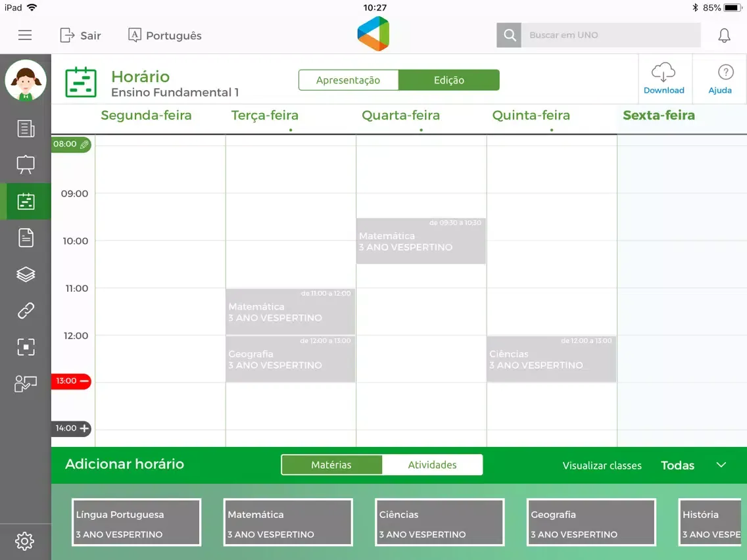Open Thursday Ciências 12:00 class block

click(552, 359)
